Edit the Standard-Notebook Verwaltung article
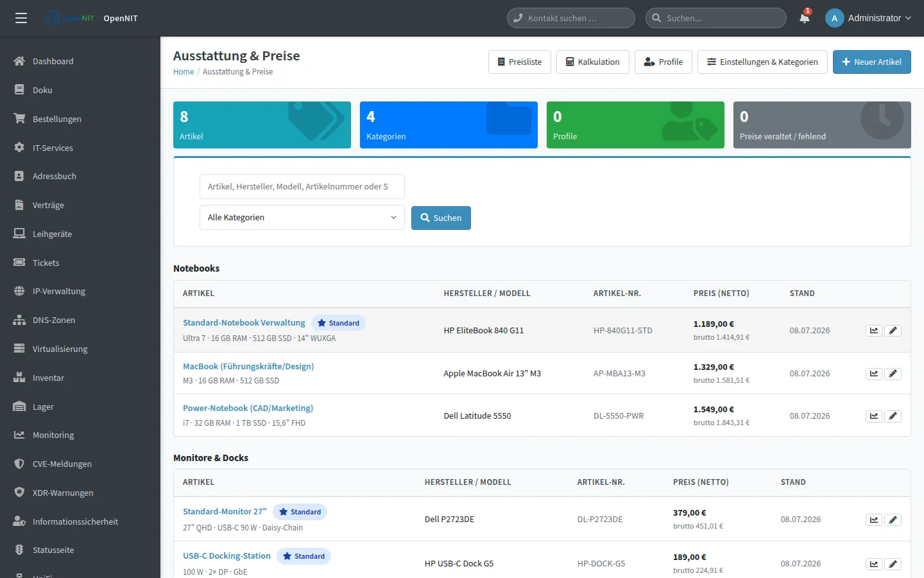 (x=893, y=331)
